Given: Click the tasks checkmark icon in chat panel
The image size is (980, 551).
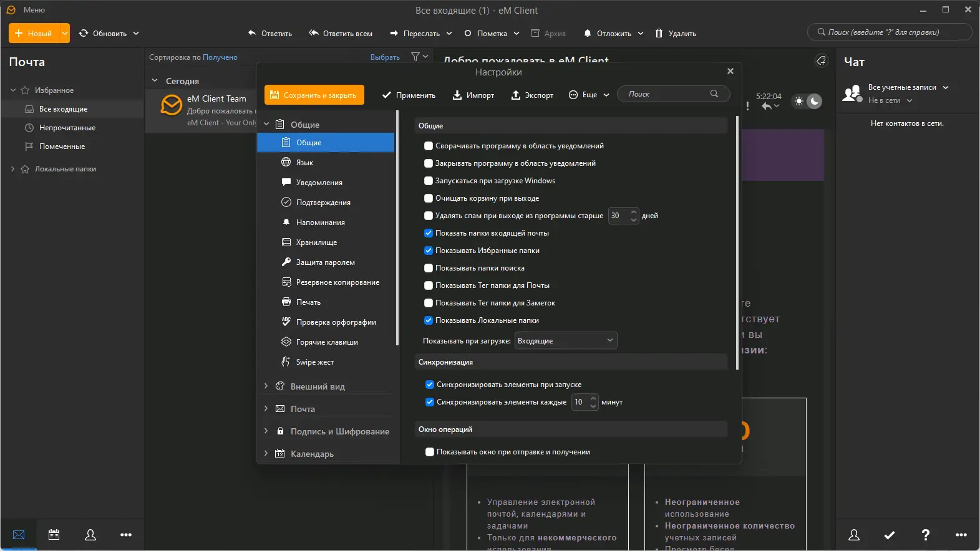Looking at the screenshot, I should pos(890,535).
